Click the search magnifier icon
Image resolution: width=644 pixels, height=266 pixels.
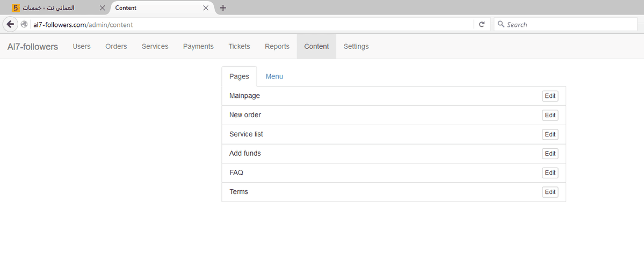501,24
